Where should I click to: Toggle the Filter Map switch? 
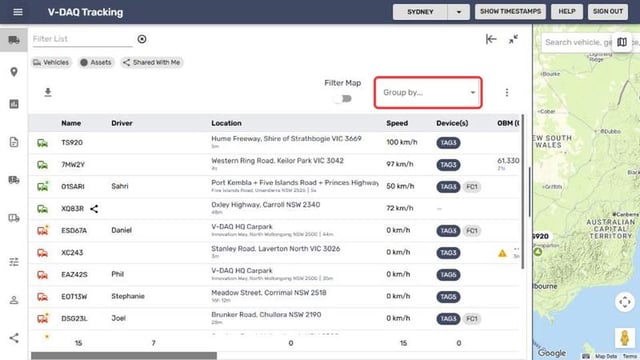pos(343,98)
